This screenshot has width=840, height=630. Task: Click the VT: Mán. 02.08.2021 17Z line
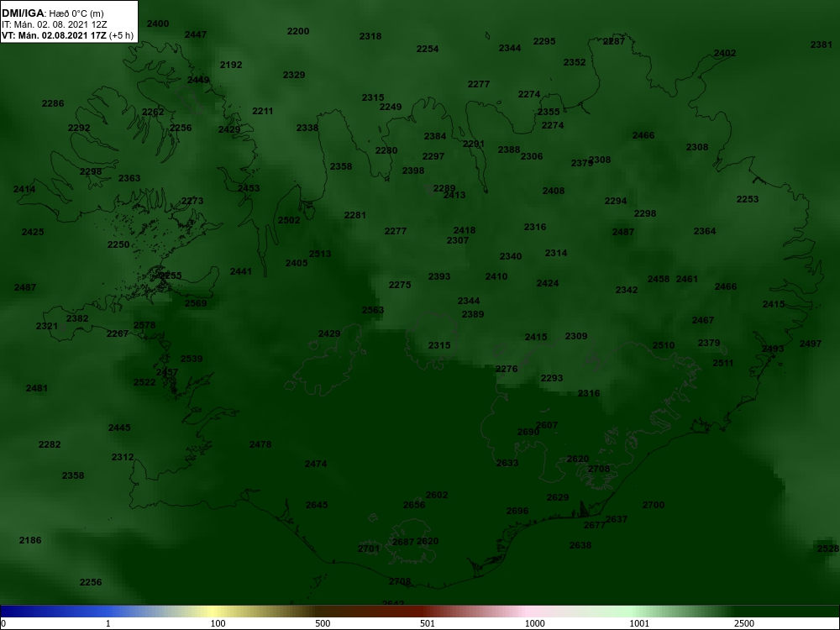(x=67, y=35)
